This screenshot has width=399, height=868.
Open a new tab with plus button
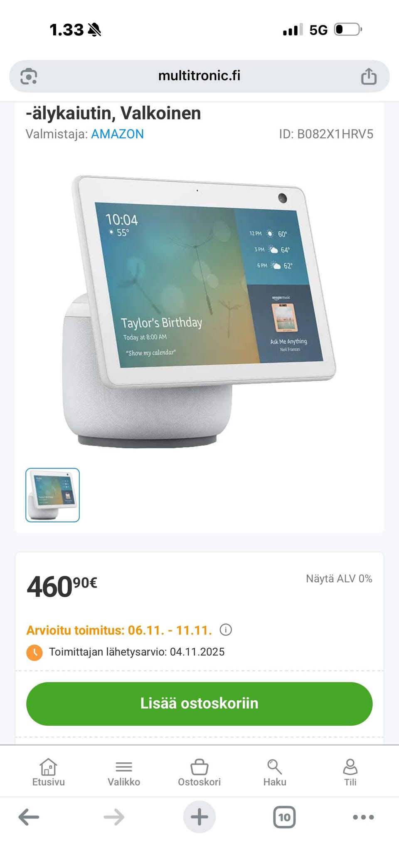coord(199,817)
